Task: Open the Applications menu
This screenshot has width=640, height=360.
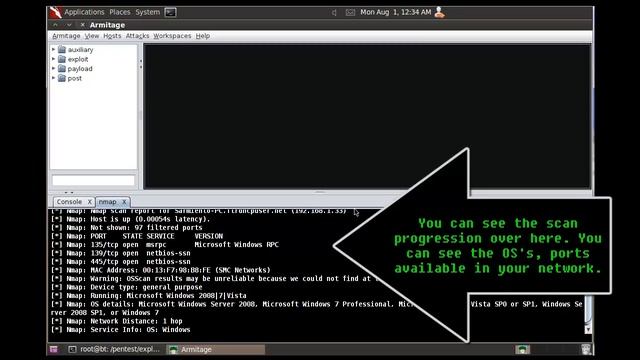Action: [84, 12]
